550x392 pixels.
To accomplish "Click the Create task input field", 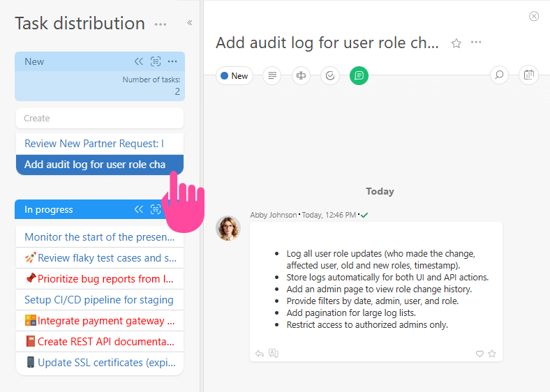I will (x=99, y=118).
